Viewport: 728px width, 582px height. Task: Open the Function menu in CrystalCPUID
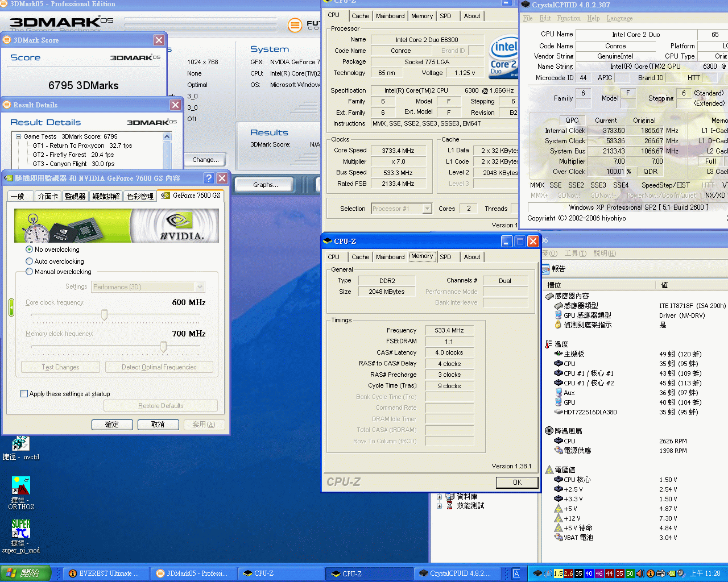point(569,18)
